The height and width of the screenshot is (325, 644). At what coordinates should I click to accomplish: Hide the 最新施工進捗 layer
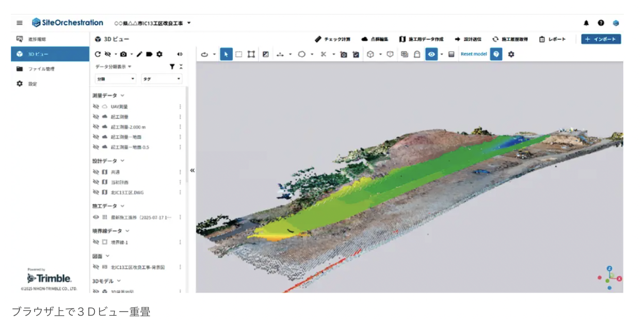(95, 217)
